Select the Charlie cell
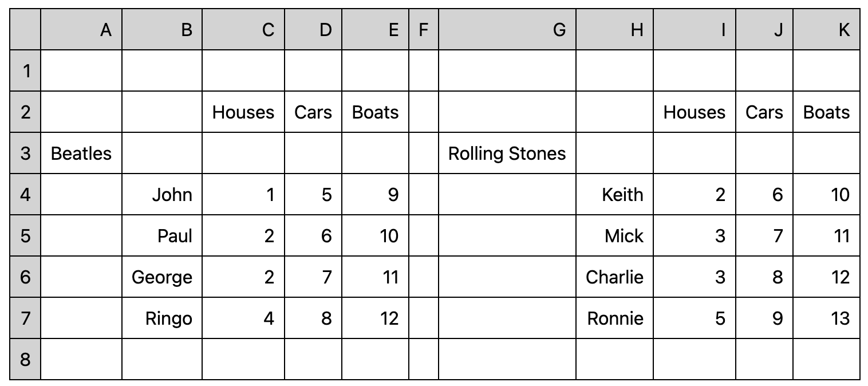 click(614, 277)
